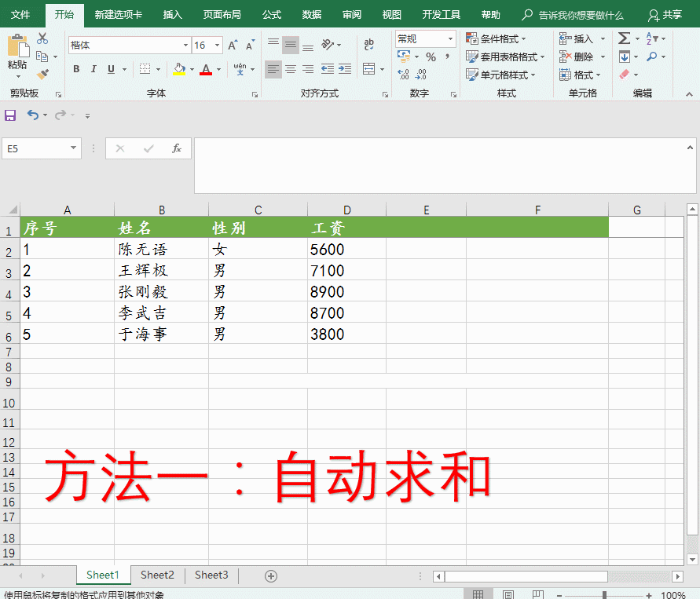Click the Paste clipboard icon
The image size is (700, 599).
18,46
